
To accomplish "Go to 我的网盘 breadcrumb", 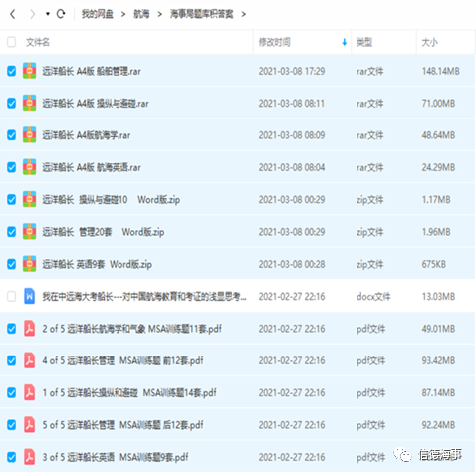I will [98, 14].
